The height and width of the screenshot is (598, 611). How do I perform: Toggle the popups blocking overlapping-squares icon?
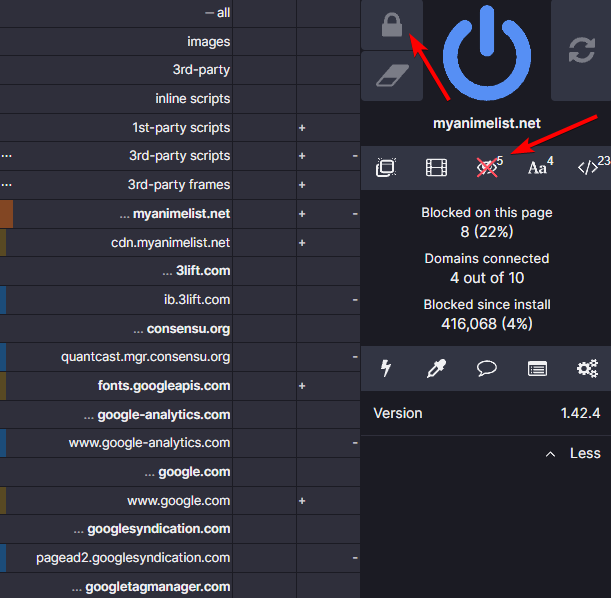pyautogui.click(x=385, y=168)
